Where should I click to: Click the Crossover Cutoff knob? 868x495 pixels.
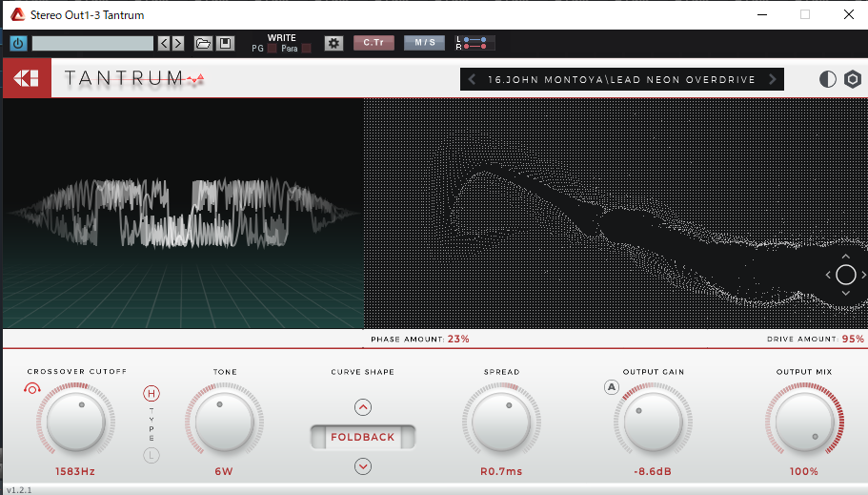(x=76, y=422)
